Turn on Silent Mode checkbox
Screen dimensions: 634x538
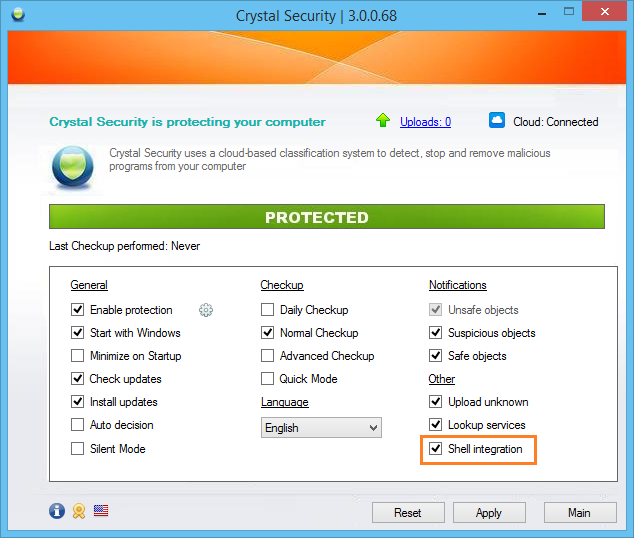tap(78, 449)
